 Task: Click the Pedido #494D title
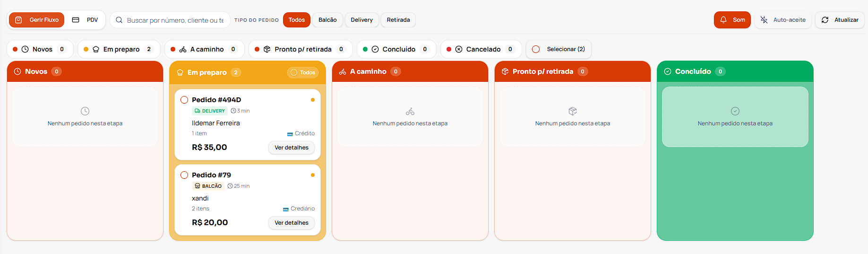point(216,100)
